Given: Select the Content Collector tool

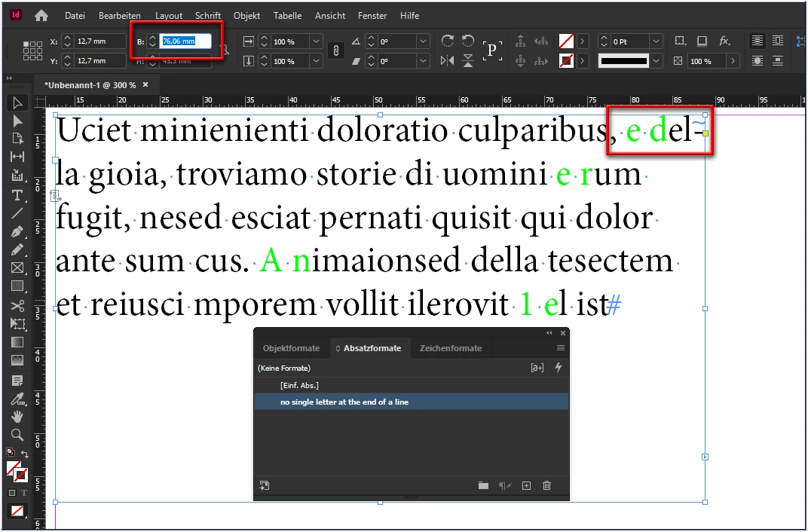Looking at the screenshot, I should coord(17,175).
